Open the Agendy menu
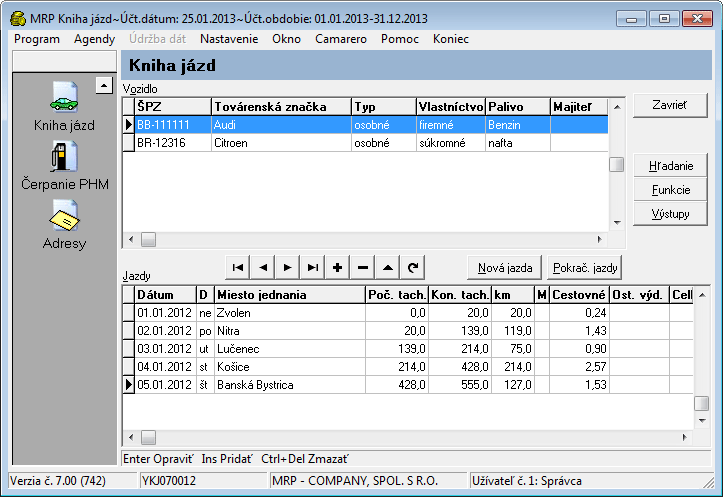This screenshot has width=723, height=497. pyautogui.click(x=94, y=38)
